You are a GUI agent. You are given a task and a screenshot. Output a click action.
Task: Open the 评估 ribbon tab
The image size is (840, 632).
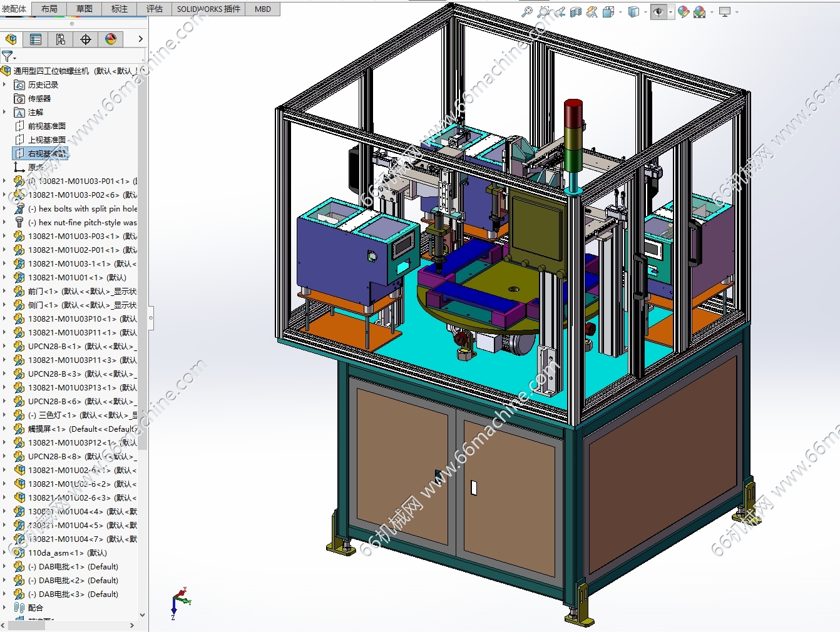[x=154, y=9]
